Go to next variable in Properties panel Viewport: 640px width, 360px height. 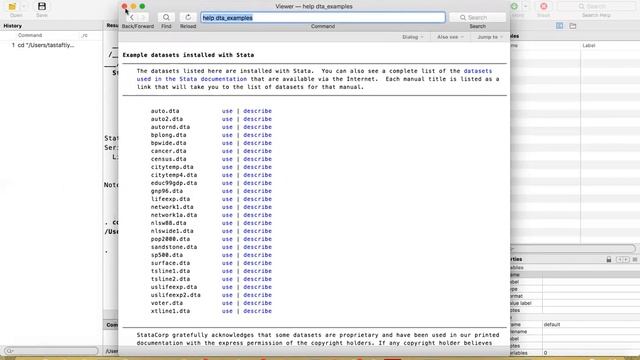[625, 259]
